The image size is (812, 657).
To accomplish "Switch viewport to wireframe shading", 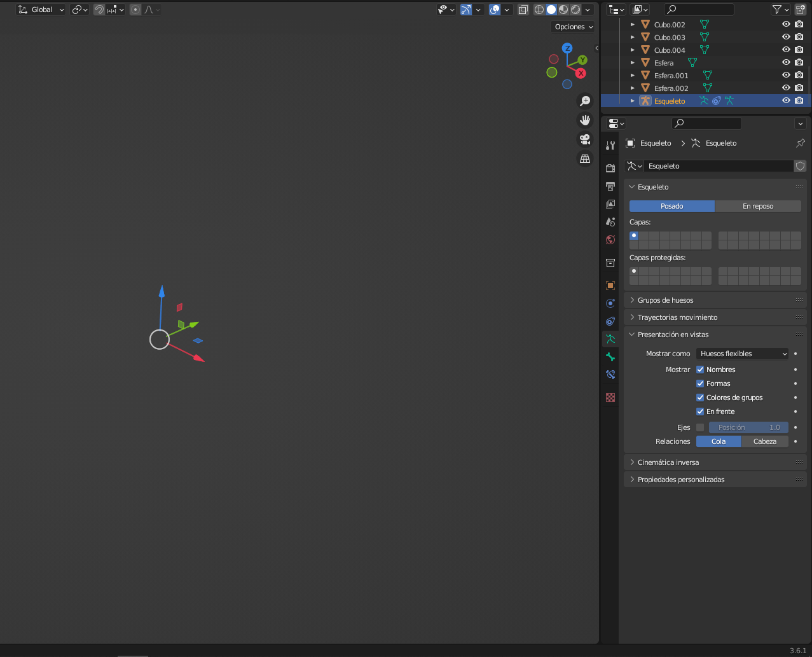I will tap(539, 9).
